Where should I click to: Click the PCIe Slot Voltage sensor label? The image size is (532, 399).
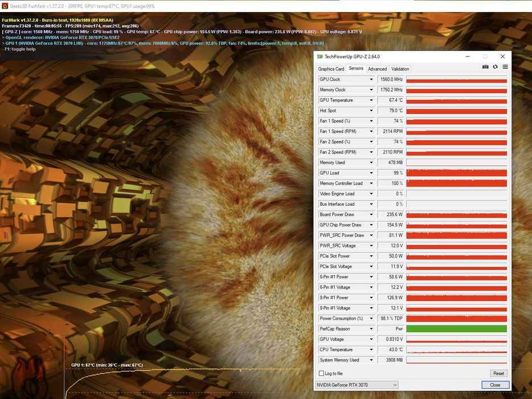click(335, 267)
